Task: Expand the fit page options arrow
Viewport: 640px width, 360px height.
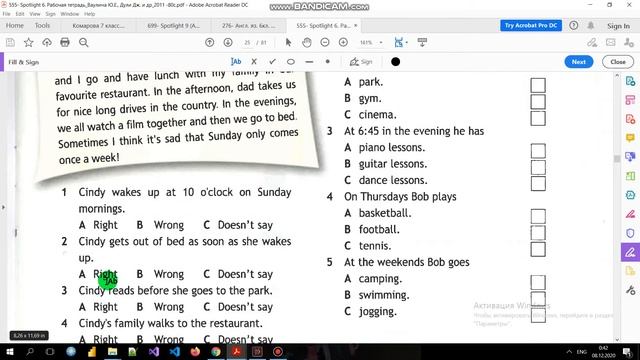Action: point(407,43)
